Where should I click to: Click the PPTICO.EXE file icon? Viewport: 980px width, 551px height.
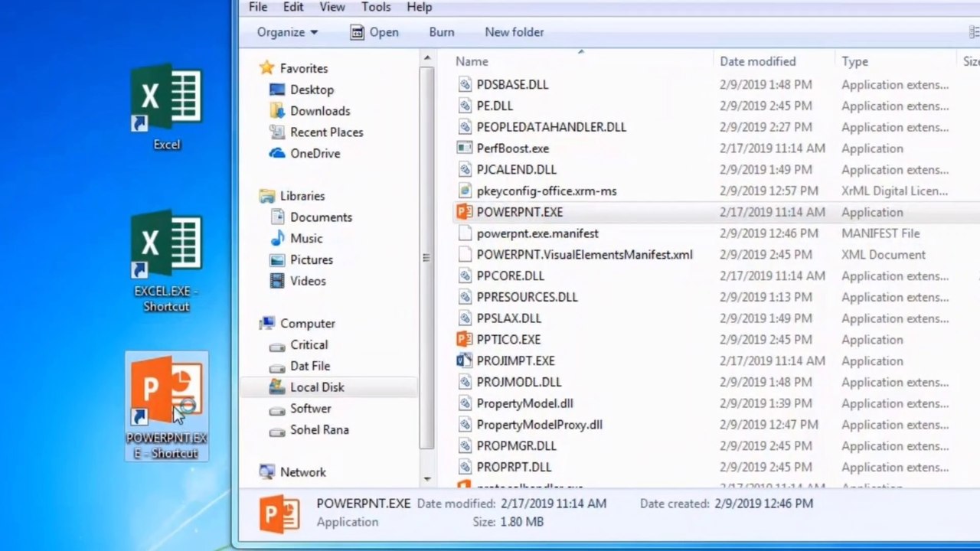(464, 339)
